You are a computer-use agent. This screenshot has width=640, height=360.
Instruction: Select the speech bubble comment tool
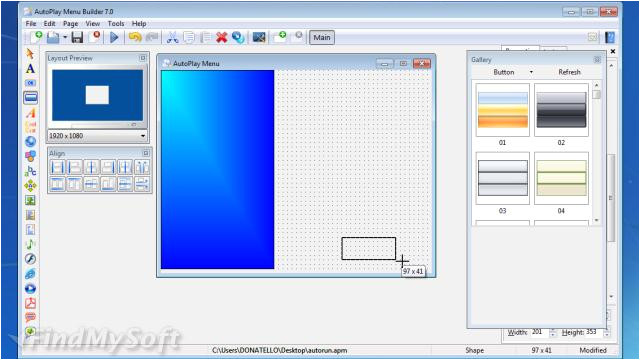(x=30, y=317)
